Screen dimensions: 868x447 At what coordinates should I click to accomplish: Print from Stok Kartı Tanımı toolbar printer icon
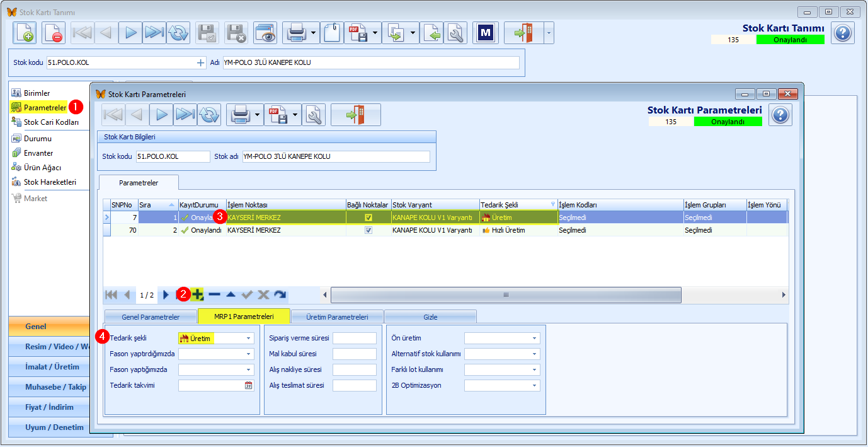pos(295,33)
